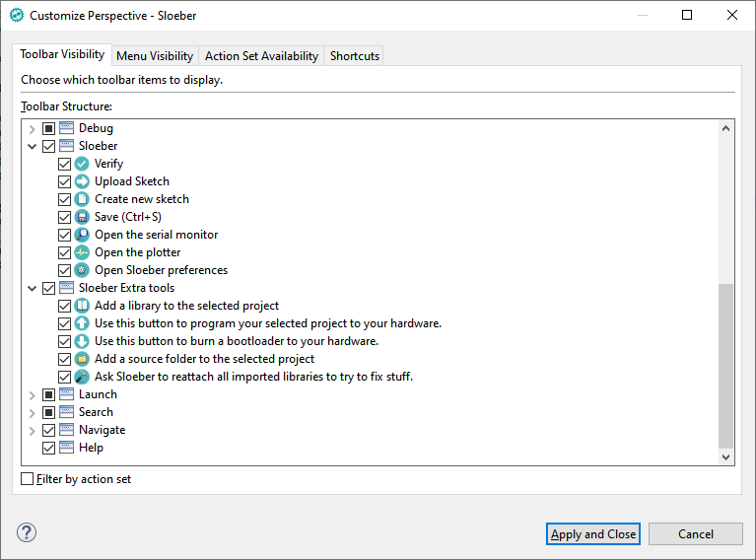Maximize the Customize Perspective dialog
The image size is (756, 560).
pyautogui.click(x=687, y=15)
